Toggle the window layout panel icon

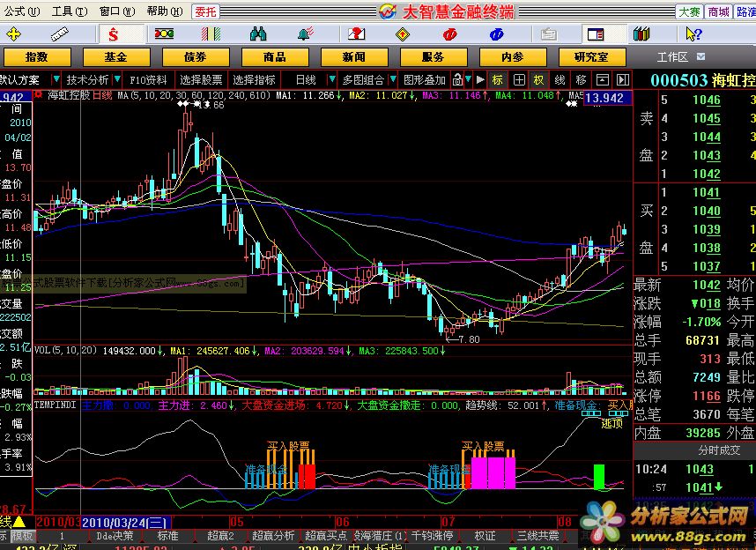tap(596, 34)
